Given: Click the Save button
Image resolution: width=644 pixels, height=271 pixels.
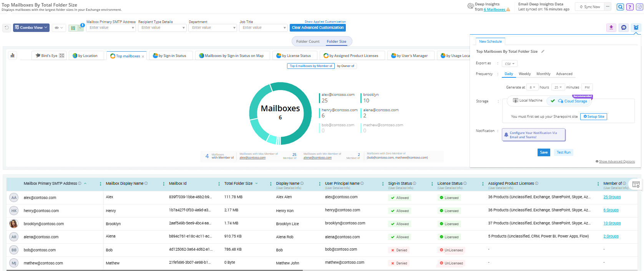Looking at the screenshot, I should (544, 152).
